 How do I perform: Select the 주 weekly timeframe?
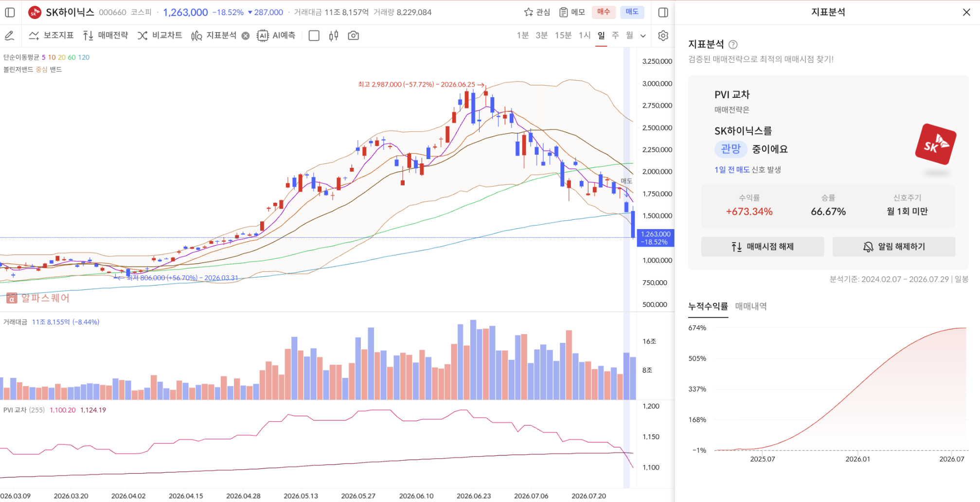tap(615, 36)
